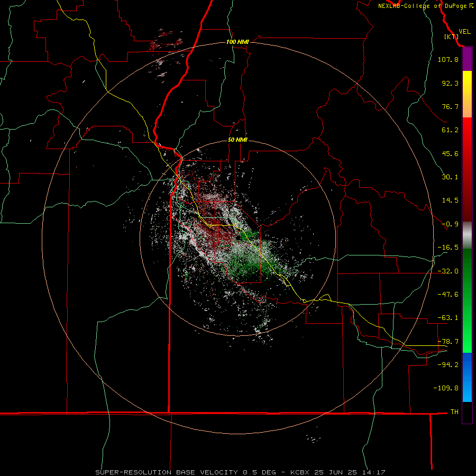Click the 76.7 velocity scale value
Image resolution: width=476 pixels, height=476 pixels.
[450, 106]
